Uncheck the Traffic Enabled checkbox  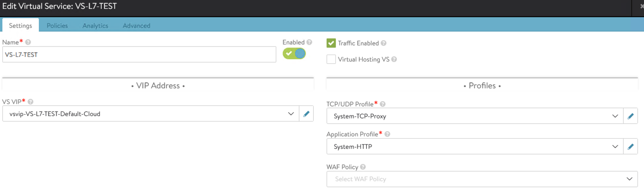331,43
